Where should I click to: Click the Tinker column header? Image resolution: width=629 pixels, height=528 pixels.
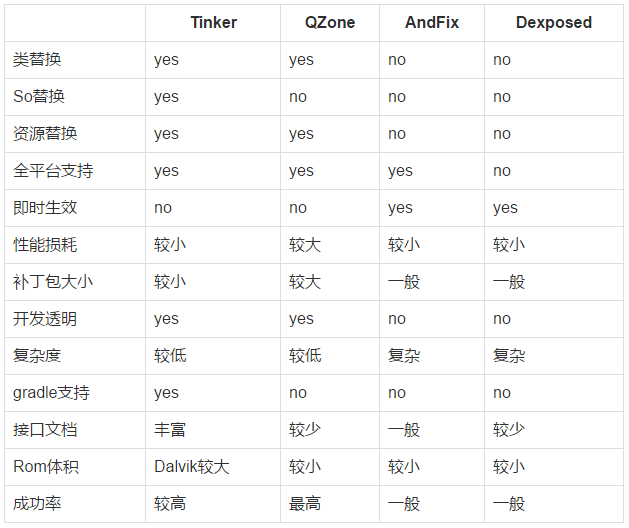(x=213, y=22)
